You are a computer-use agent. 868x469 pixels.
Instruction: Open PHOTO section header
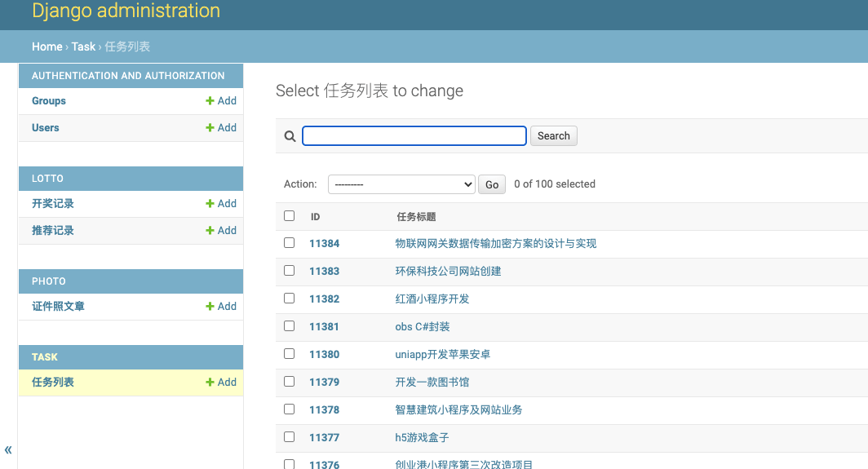[x=49, y=281]
